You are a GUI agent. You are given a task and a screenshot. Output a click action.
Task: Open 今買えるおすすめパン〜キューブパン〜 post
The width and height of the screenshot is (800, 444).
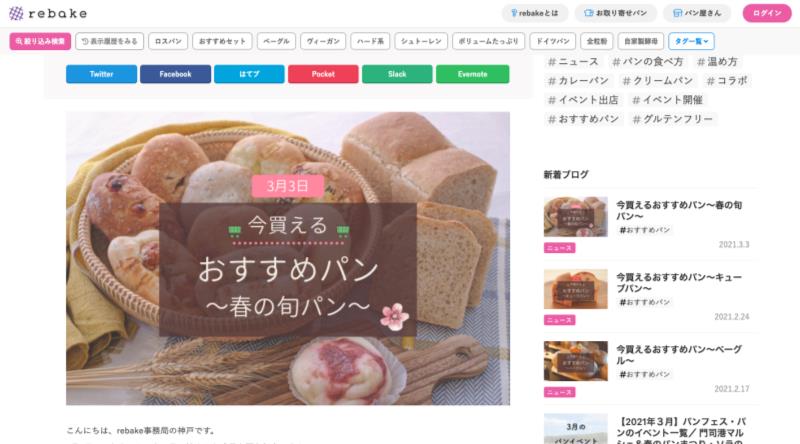[x=679, y=283]
